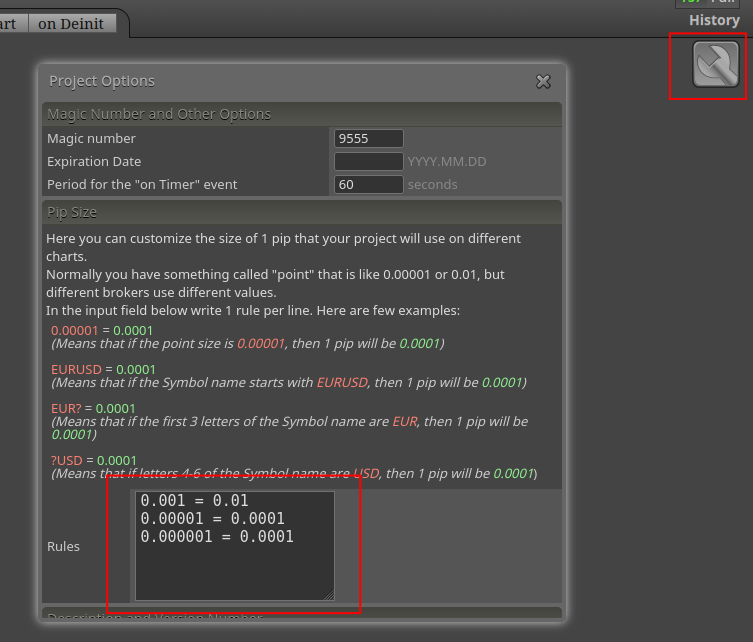The height and width of the screenshot is (642, 753).
Task: Click the '?USD = 0.0001' example
Action: 94,460
